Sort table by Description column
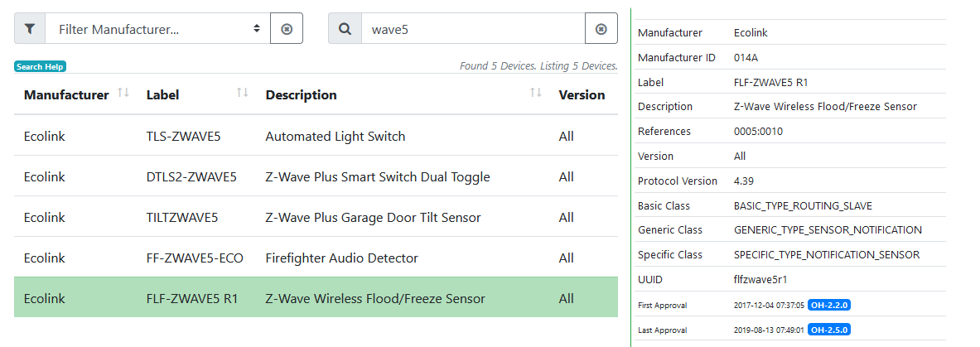 click(x=536, y=93)
